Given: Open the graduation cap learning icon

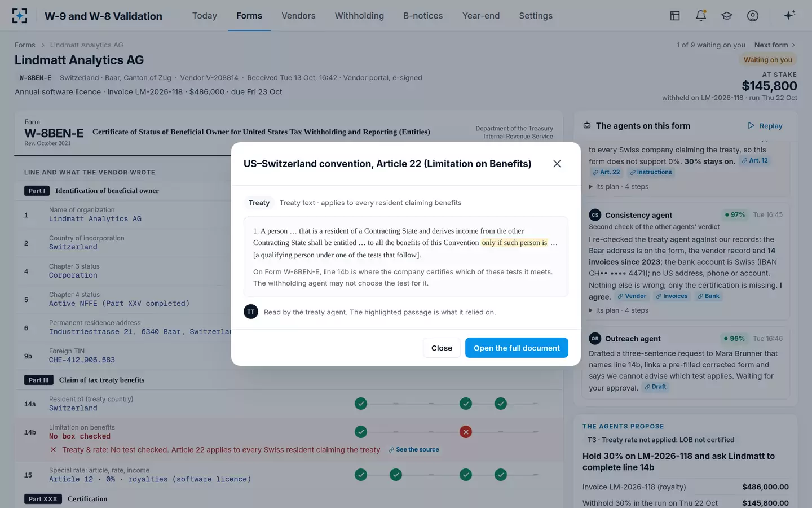Looking at the screenshot, I should 727,16.
